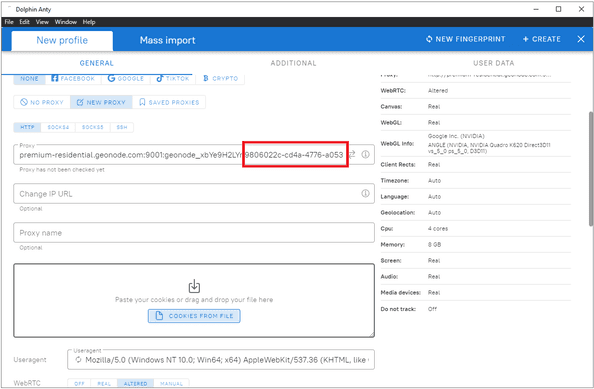Click the right panel vertical scrollbar
The height and width of the screenshot is (389, 594).
[x=591, y=169]
